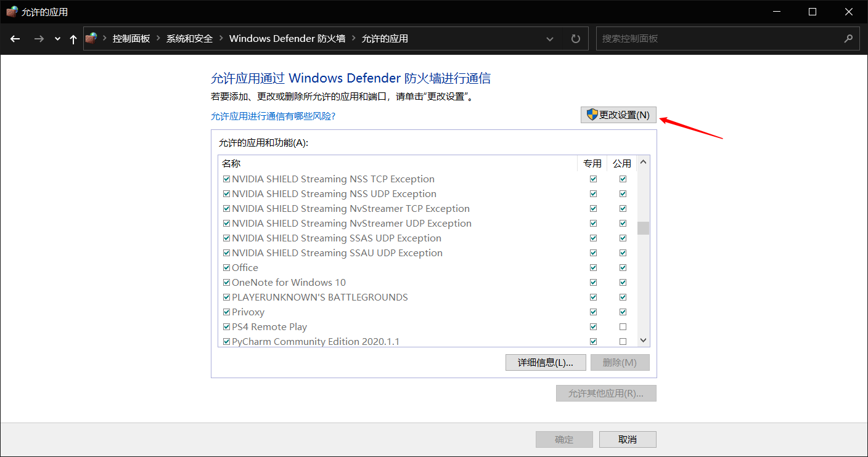
Task: Expand the chevron after 控制面板 breadcrumb
Action: click(x=158, y=39)
